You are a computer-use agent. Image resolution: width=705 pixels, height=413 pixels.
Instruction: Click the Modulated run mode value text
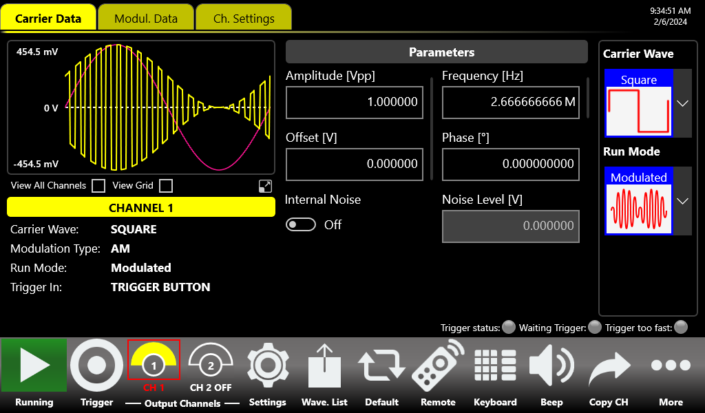pyautogui.click(x=141, y=268)
